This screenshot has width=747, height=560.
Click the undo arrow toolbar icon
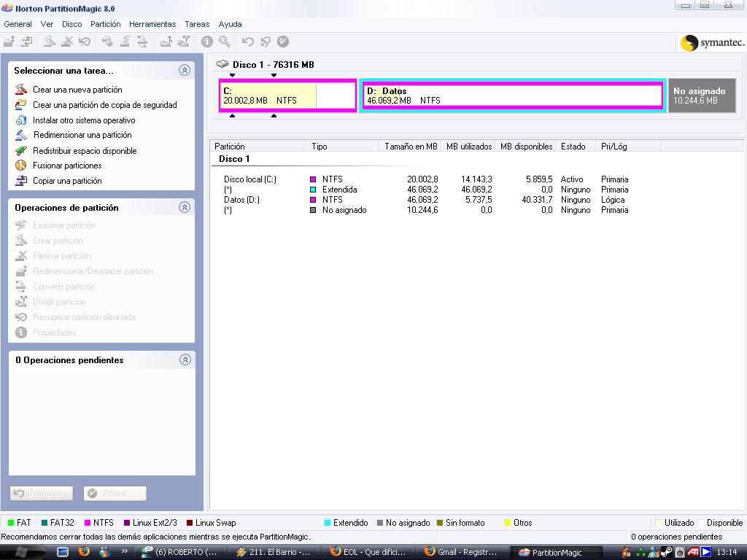coord(248,42)
